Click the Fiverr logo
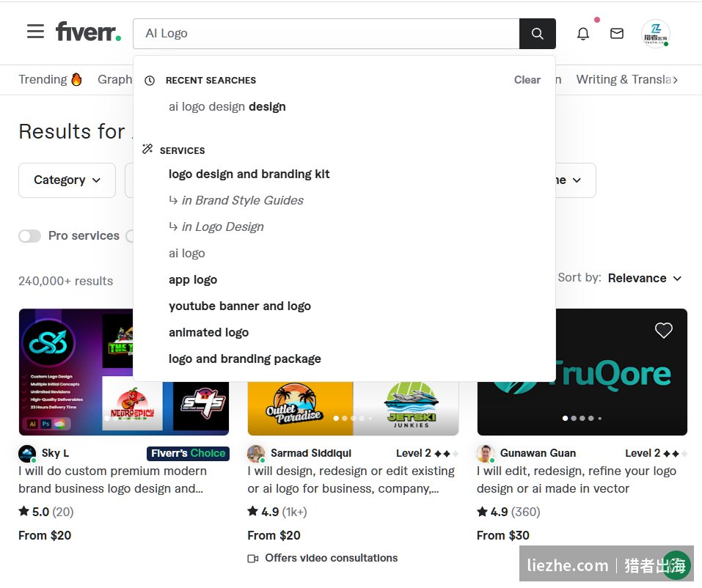The image size is (702, 588). [88, 32]
